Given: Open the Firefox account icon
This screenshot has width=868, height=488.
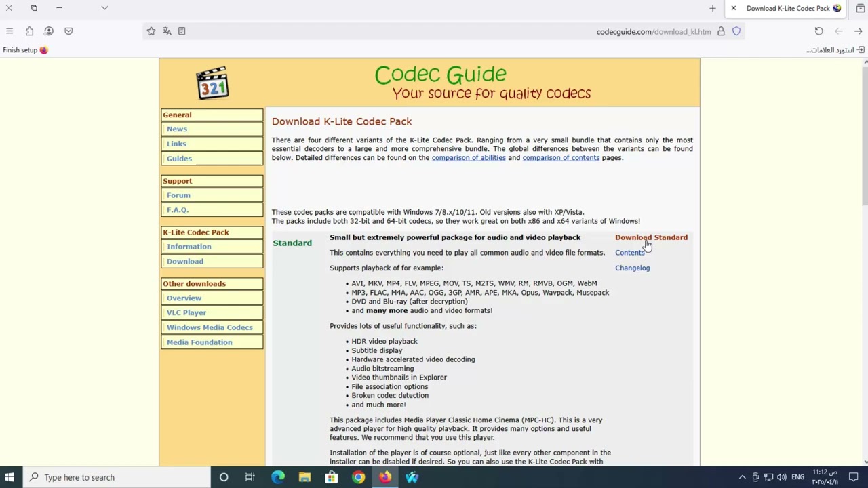Looking at the screenshot, I should [49, 31].
